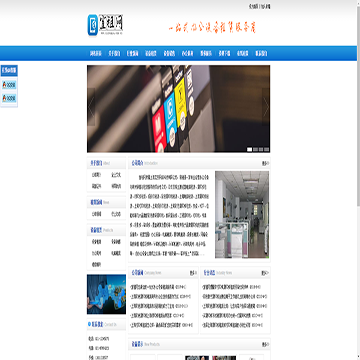Open the second Company News headline
This screenshot has width=360, height=360.
coord(155,296)
